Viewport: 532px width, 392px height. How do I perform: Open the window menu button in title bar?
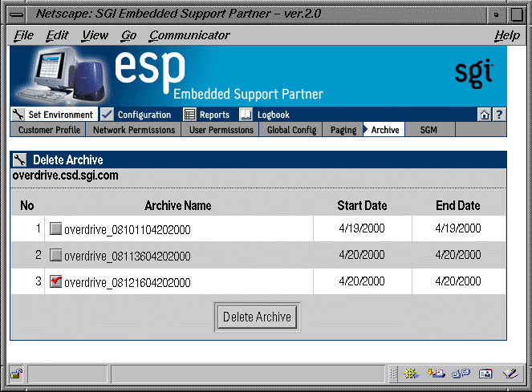[x=16, y=14]
